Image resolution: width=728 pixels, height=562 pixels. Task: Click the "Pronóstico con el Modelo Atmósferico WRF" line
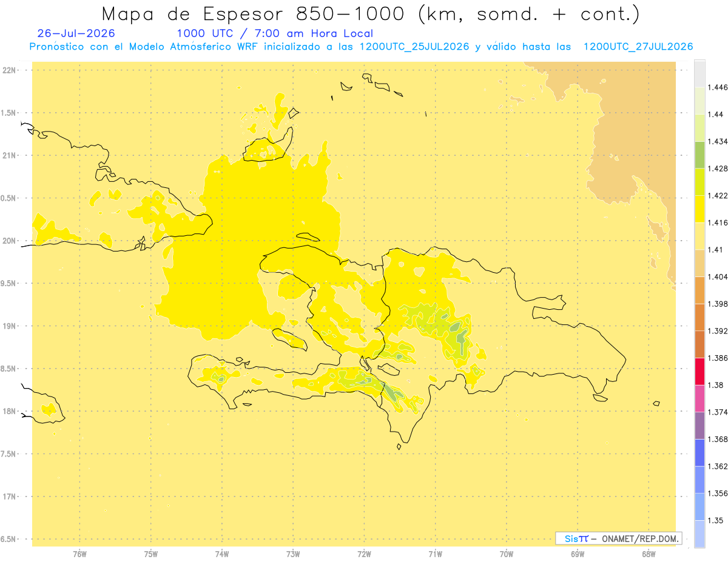coord(361,46)
